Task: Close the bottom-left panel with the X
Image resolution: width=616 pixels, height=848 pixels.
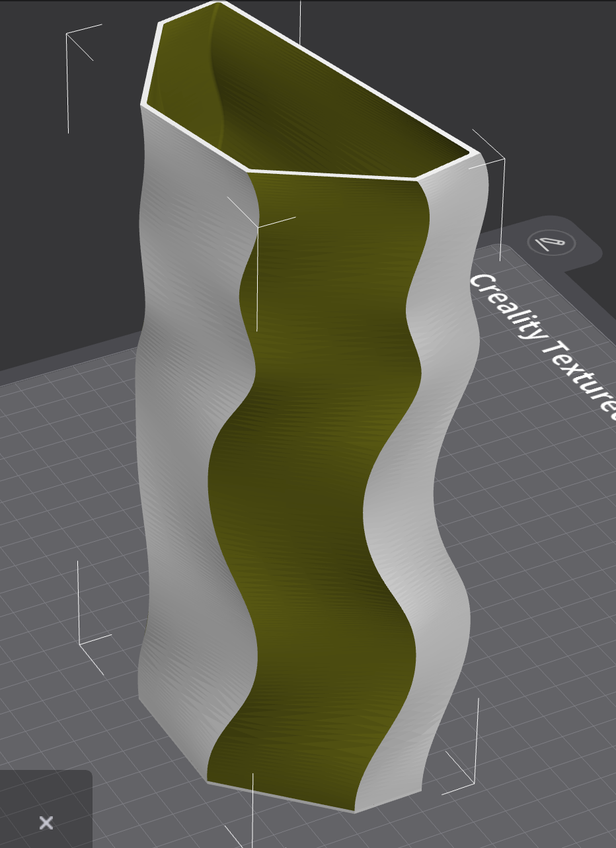Action: 46,822
